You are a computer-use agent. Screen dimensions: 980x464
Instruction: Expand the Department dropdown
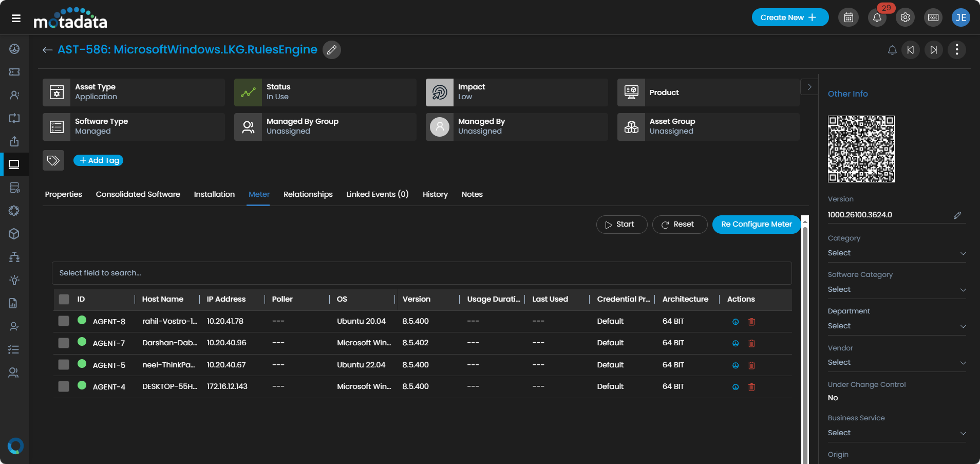[897, 326]
